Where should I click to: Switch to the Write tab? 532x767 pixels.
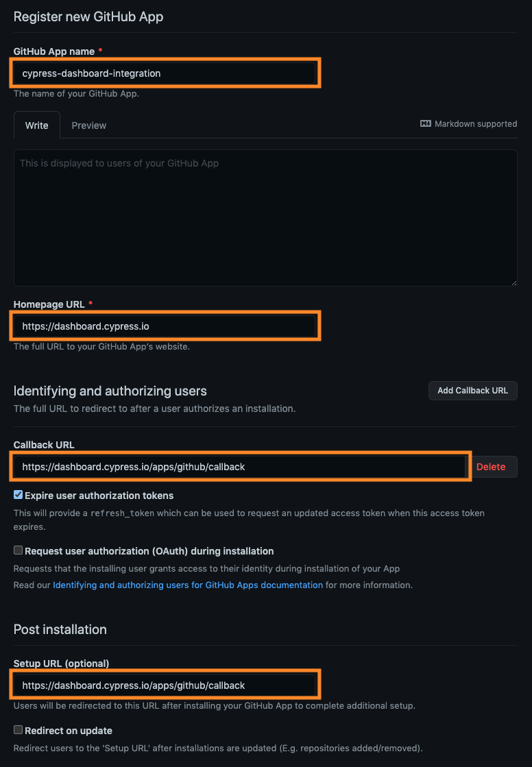tap(36, 125)
